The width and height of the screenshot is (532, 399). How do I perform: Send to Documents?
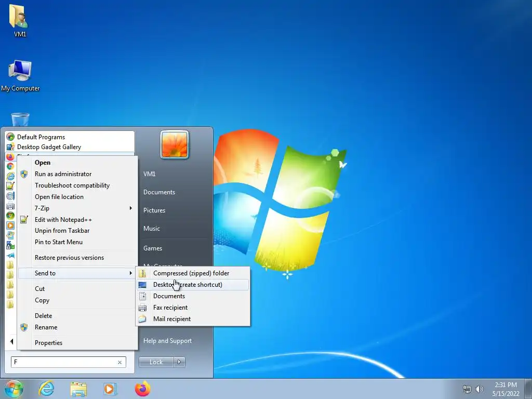coord(193,296)
